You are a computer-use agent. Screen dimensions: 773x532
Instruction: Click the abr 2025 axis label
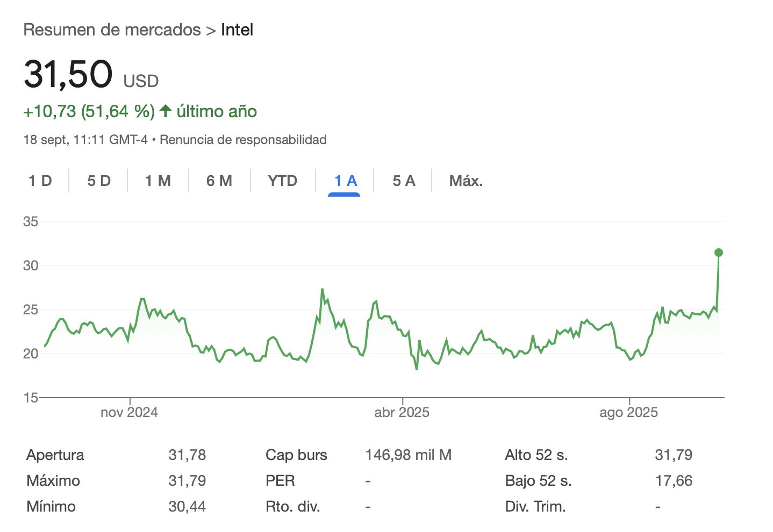(x=402, y=412)
